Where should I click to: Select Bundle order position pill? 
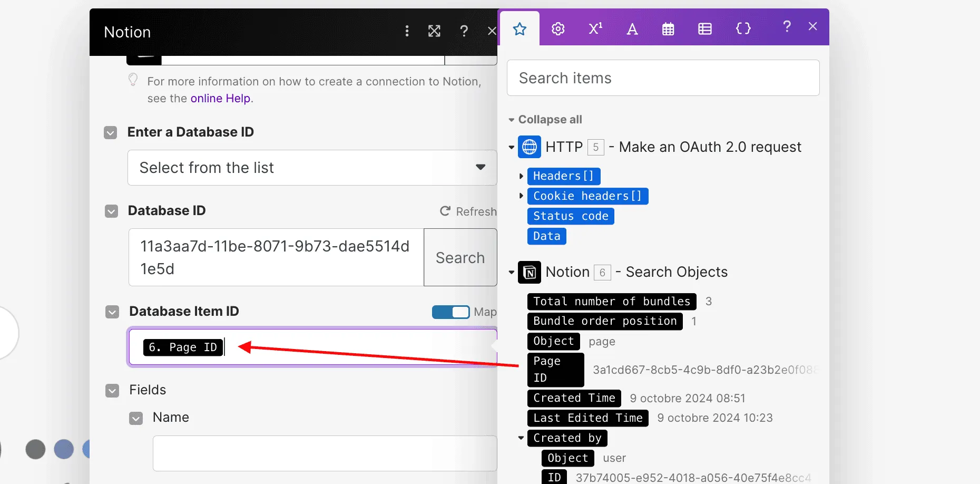click(x=605, y=321)
